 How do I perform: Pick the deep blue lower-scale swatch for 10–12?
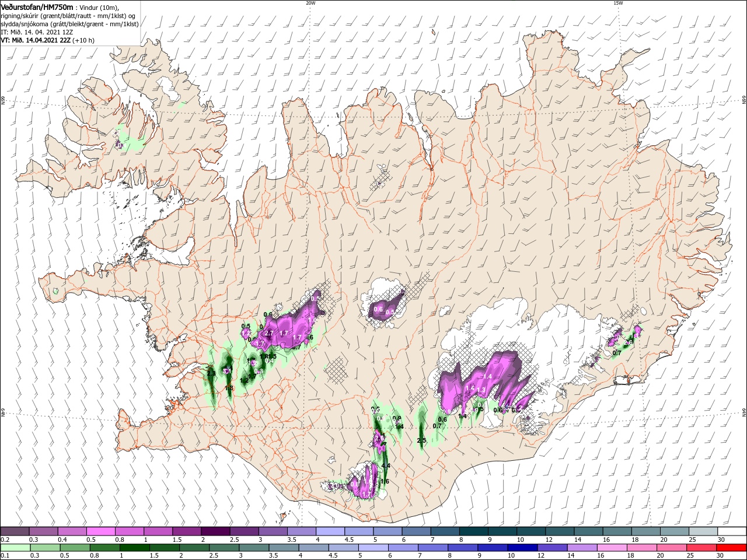pos(522,548)
